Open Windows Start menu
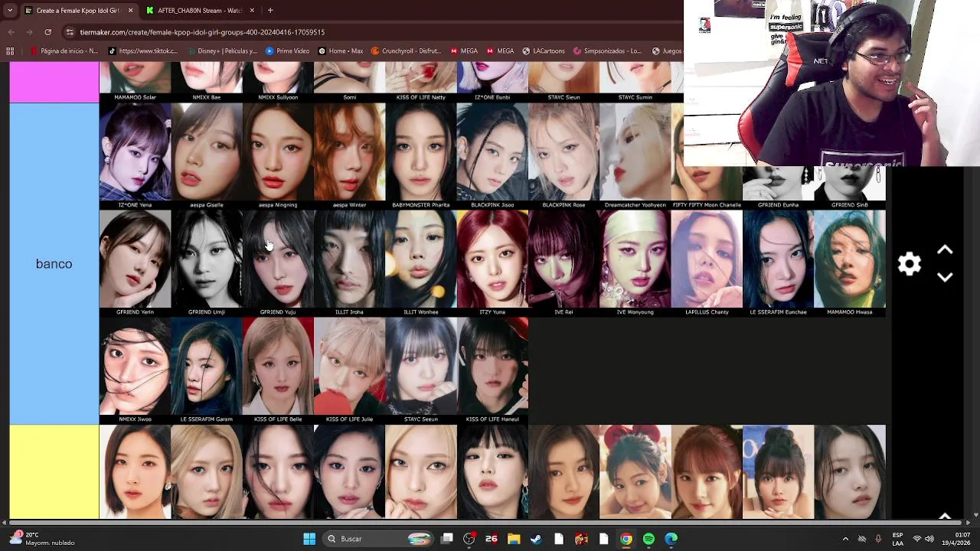 point(309,539)
